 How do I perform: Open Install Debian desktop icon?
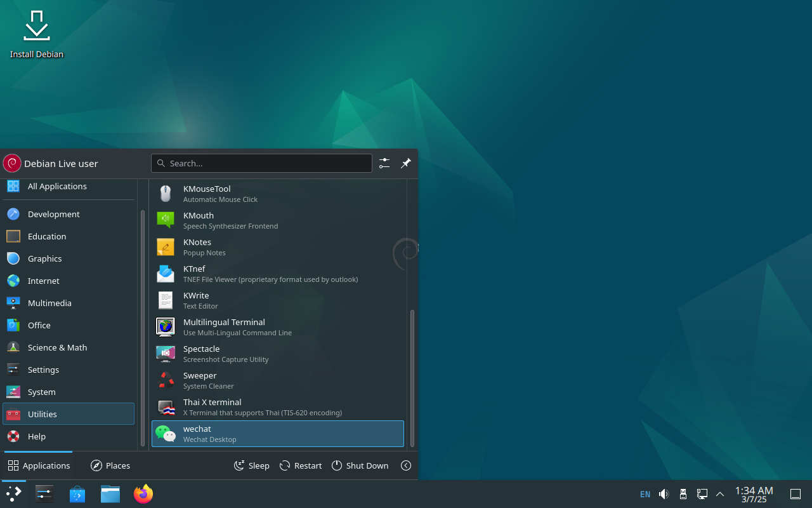tap(37, 33)
